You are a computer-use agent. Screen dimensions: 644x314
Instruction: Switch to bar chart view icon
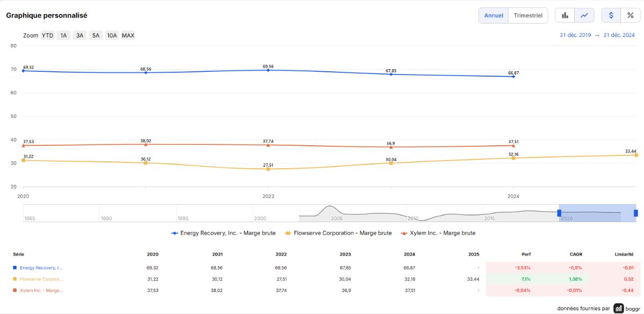[565, 16]
